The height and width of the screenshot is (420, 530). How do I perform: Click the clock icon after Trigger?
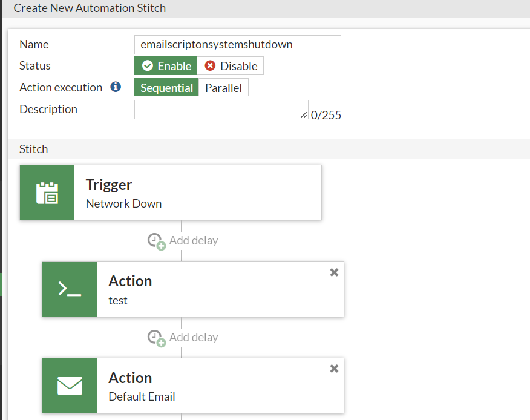156,240
